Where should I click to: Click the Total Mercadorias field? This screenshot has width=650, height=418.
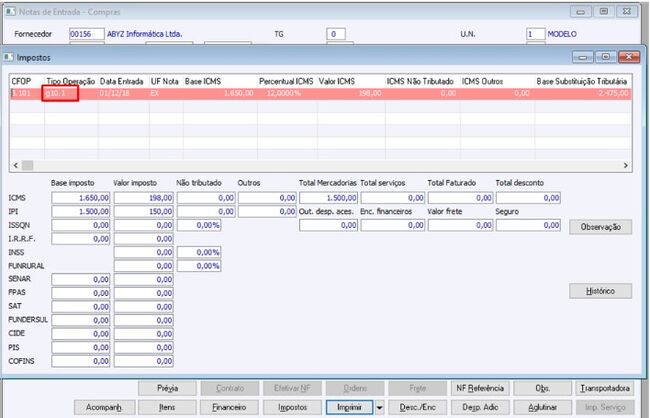point(328,198)
